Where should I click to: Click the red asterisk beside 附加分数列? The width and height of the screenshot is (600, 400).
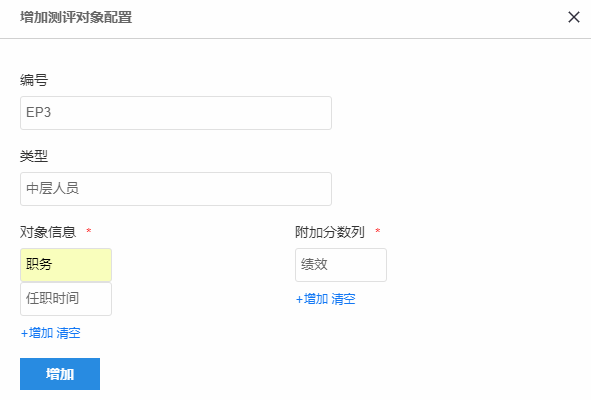pyautogui.click(x=378, y=231)
